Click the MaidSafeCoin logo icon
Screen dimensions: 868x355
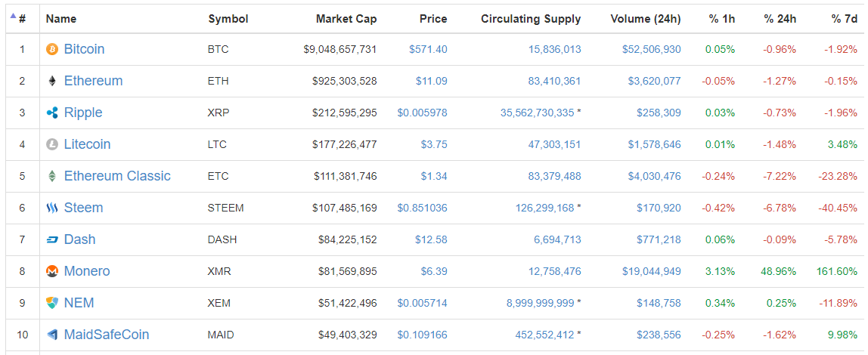[x=52, y=335]
